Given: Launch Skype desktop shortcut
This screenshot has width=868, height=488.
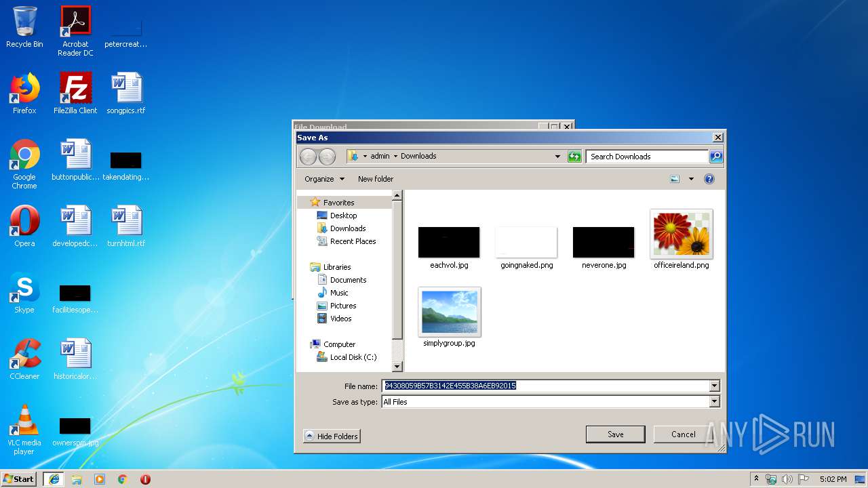Looking at the screenshot, I should (x=24, y=293).
